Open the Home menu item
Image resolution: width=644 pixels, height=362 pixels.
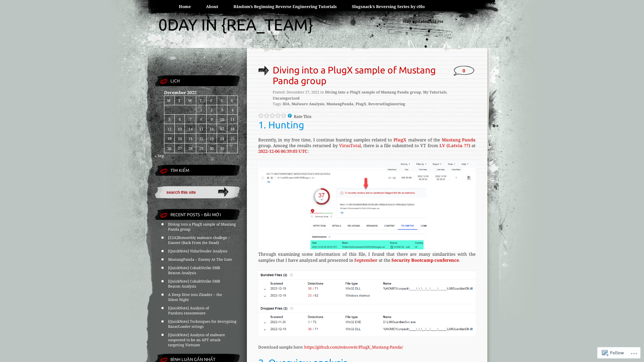184,7
